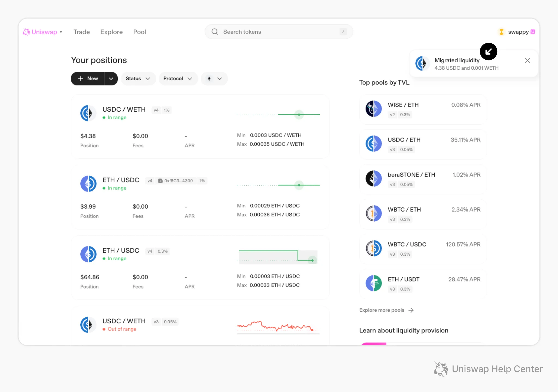Open the Protocol filter dropdown
The width and height of the screenshot is (558, 392).
pyautogui.click(x=178, y=79)
